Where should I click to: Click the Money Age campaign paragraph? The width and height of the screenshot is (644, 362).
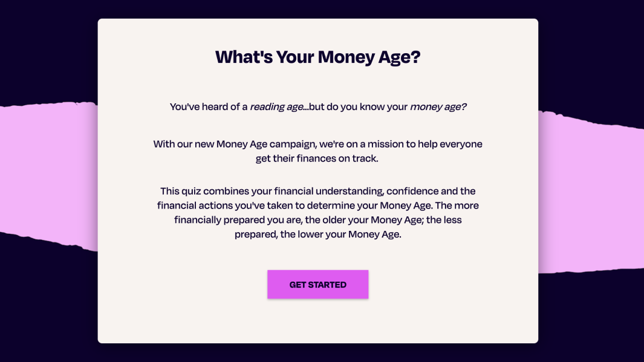(x=317, y=150)
